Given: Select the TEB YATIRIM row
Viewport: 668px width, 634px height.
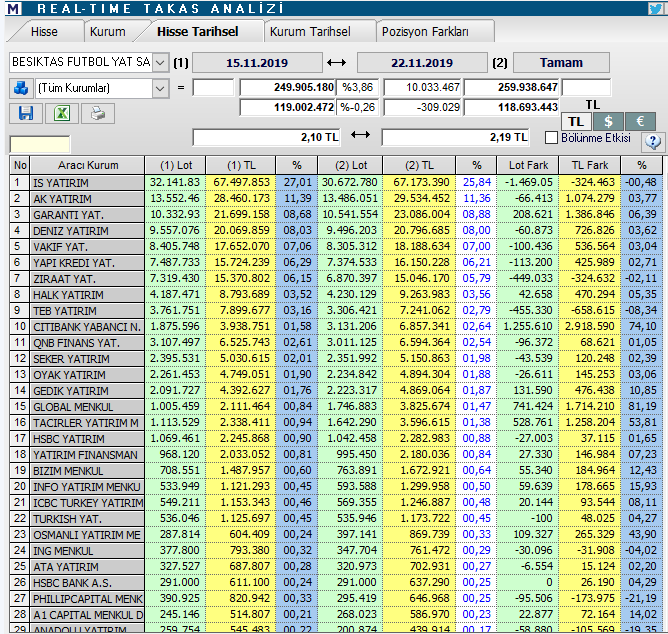Looking at the screenshot, I should (x=336, y=311).
